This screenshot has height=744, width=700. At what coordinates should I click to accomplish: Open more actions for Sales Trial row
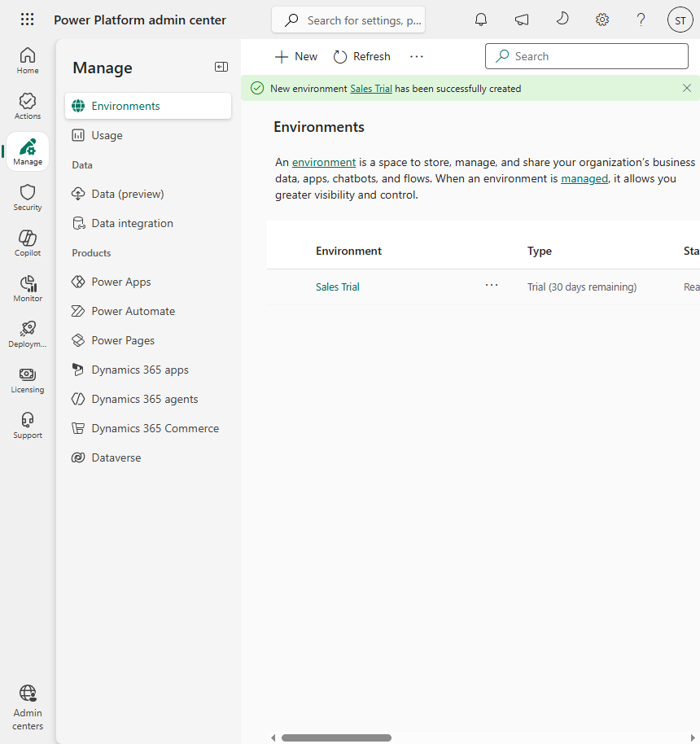coord(492,285)
